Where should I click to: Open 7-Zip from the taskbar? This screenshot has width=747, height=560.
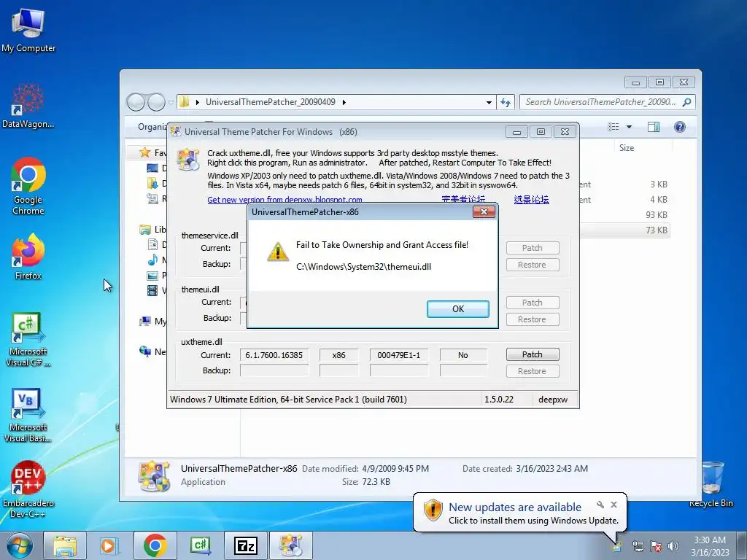[x=245, y=545]
